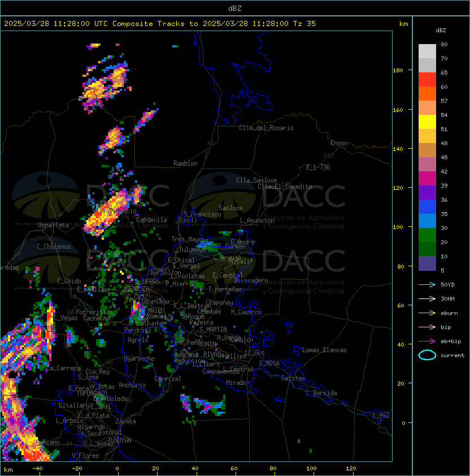Click the Tz 35 value in the header
Viewport: 470px width, 476px height.
tap(304, 24)
